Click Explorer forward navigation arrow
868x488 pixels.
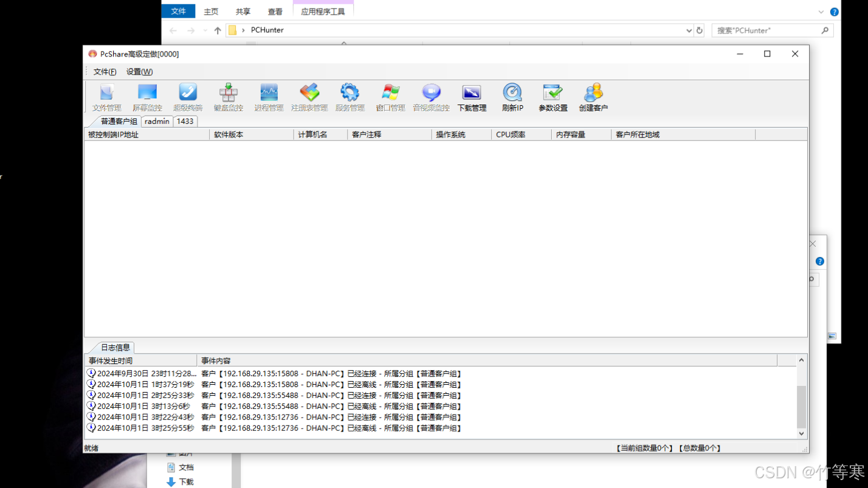click(191, 30)
